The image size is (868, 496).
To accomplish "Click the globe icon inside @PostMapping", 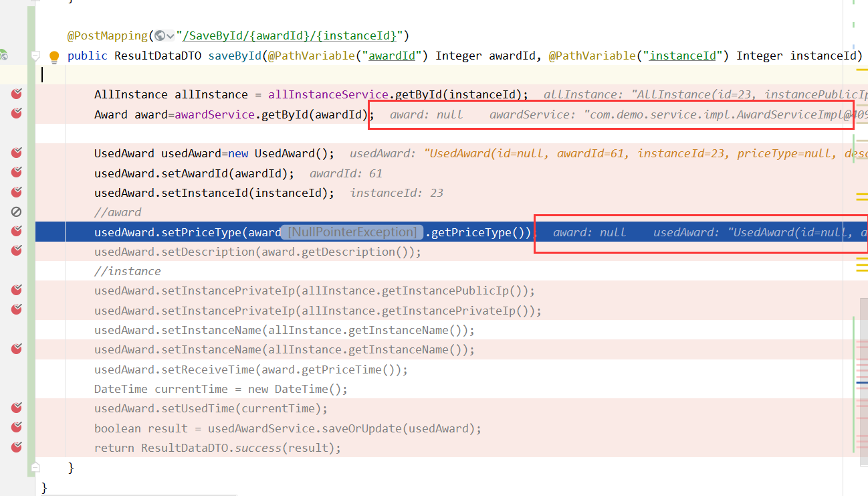I will tap(159, 35).
